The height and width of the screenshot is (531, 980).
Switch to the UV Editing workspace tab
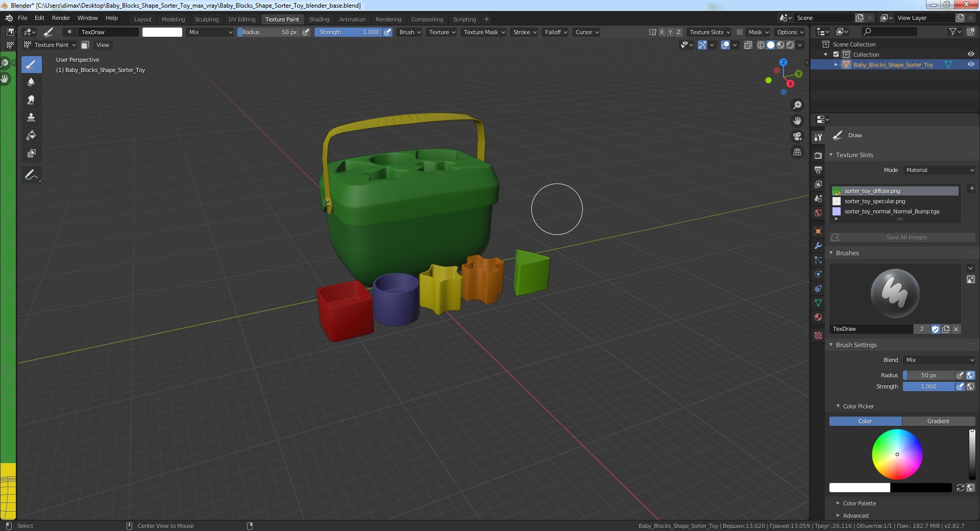click(242, 19)
